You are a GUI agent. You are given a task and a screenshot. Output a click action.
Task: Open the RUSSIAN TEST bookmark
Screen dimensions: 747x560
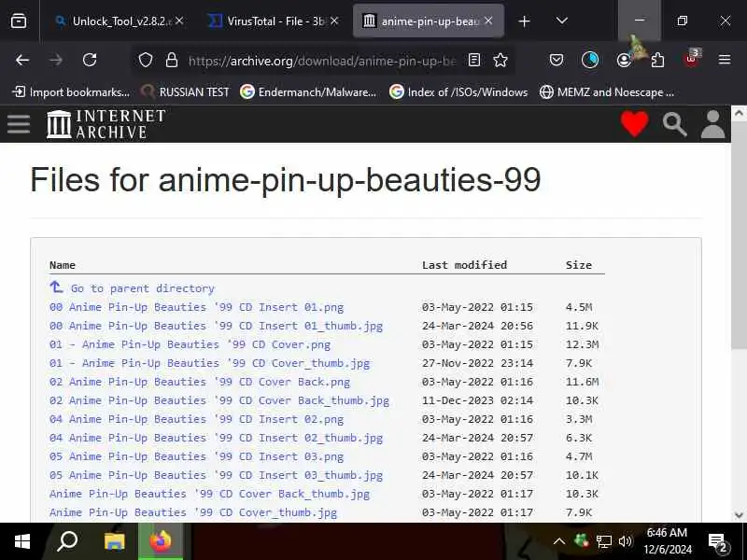186,91
